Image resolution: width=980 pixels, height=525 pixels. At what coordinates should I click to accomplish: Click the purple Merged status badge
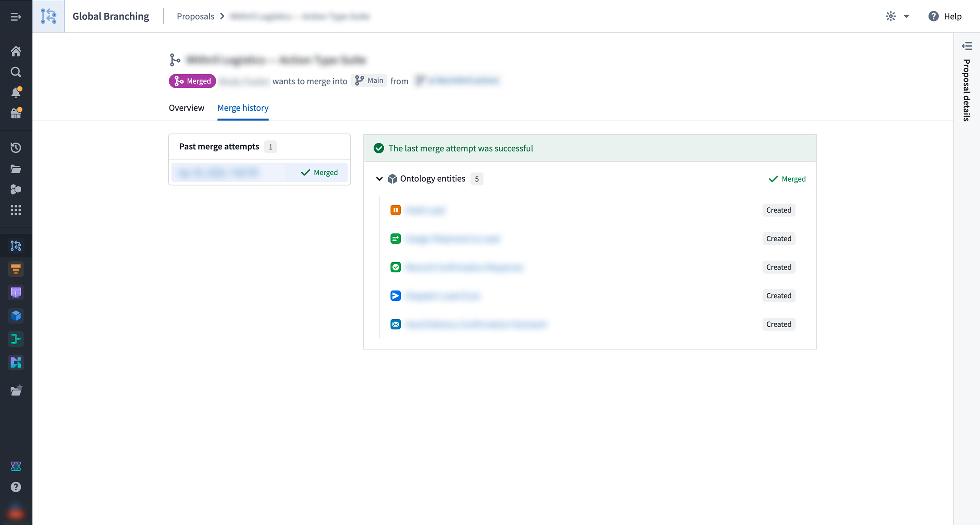[x=192, y=81]
